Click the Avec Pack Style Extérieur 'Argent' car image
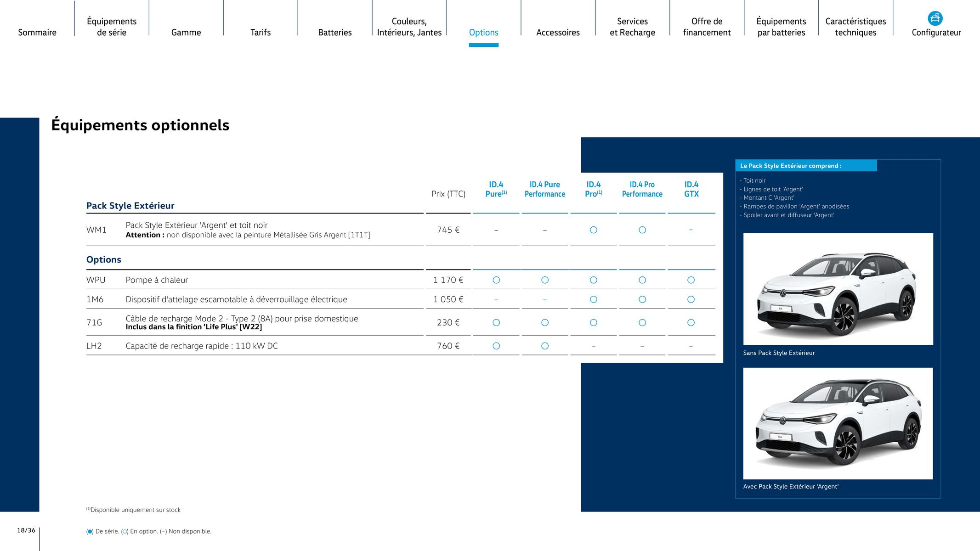 (x=838, y=423)
